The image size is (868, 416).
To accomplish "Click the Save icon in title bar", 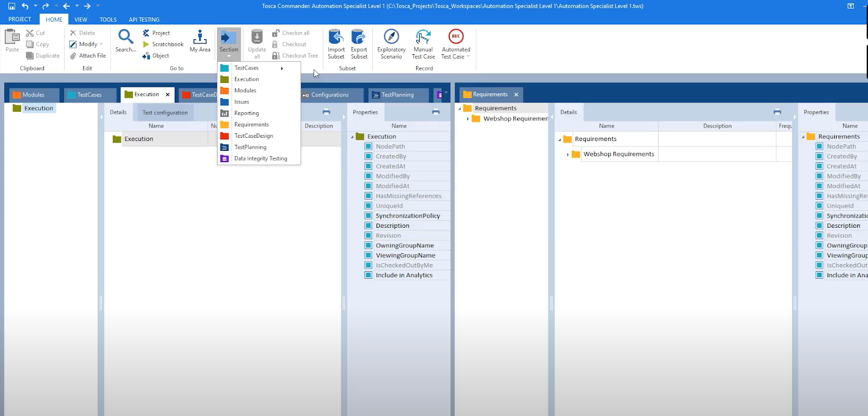I will click(x=11, y=6).
